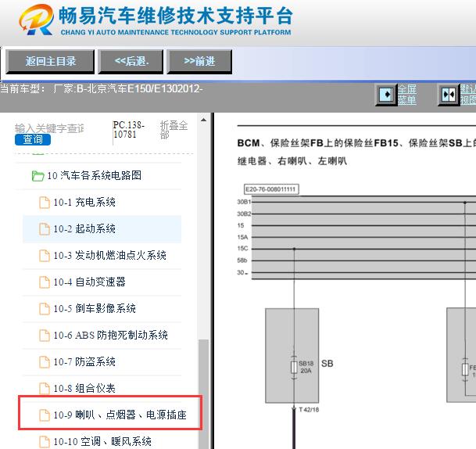Viewport: 476px width, 449px height.
Task: Click the PC.138-10781 label
Action: pos(129,129)
